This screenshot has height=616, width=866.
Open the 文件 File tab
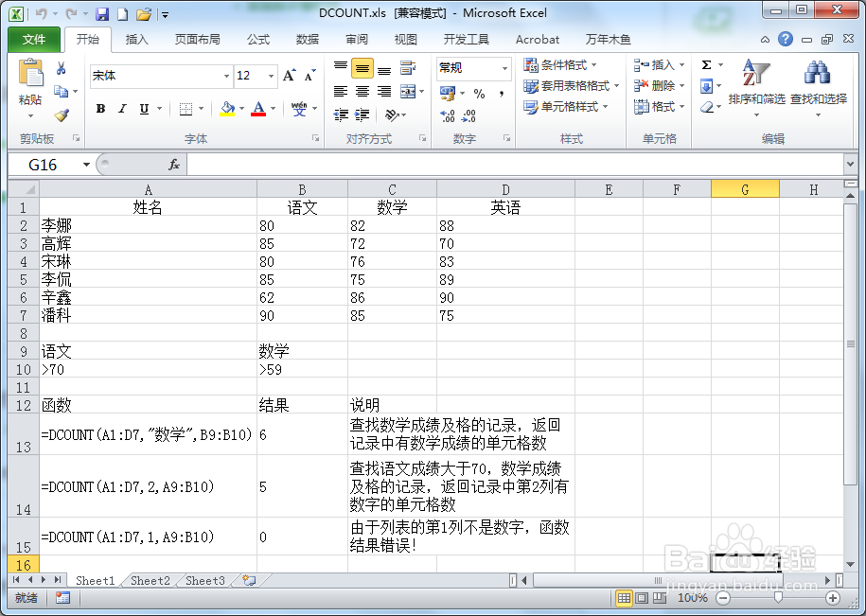pyautogui.click(x=34, y=39)
